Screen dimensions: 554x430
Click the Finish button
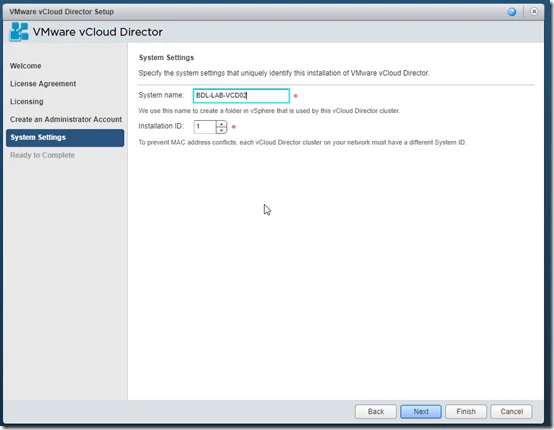point(466,411)
